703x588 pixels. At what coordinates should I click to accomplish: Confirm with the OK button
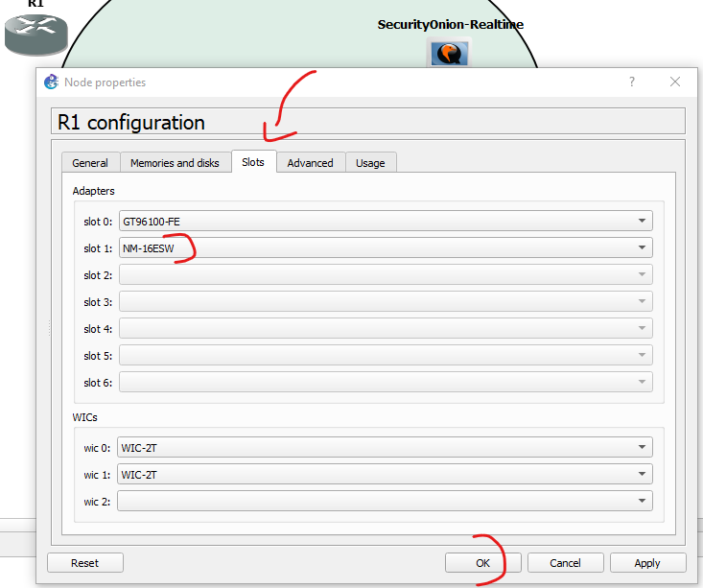click(482, 563)
